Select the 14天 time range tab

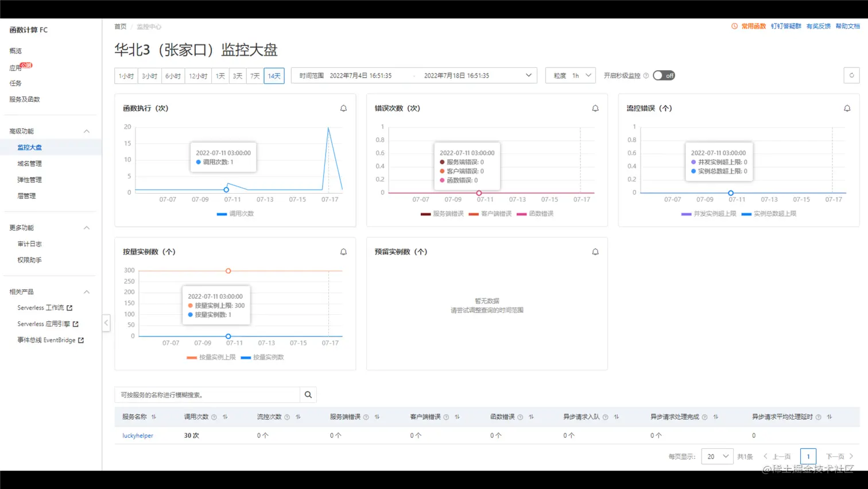tap(274, 76)
